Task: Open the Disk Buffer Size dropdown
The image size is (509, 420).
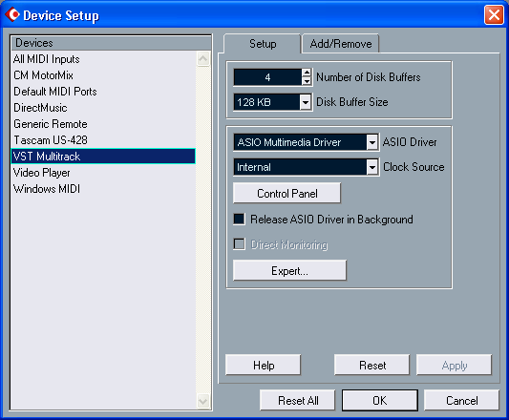Action: tap(306, 102)
